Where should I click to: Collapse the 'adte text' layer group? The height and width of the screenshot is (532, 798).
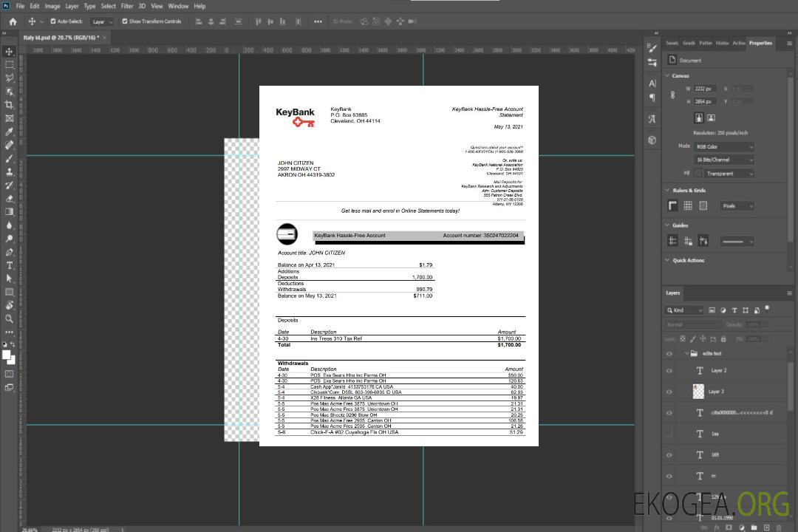point(686,353)
